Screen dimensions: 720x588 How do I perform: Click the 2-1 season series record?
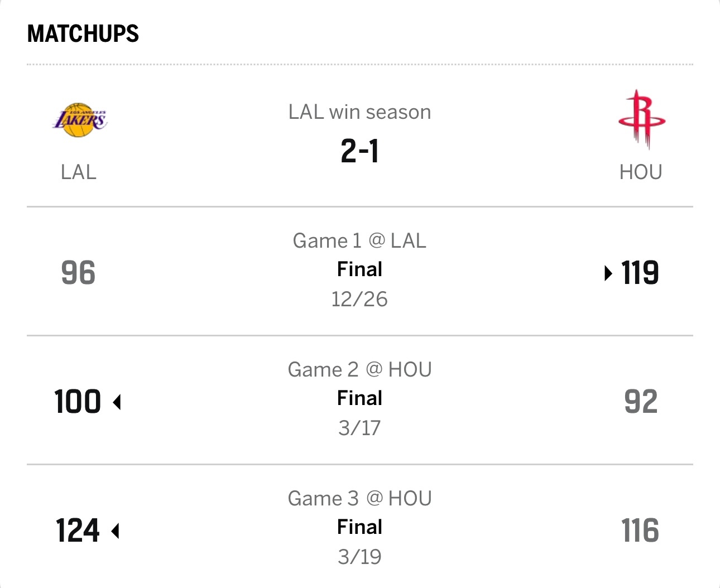coord(359,151)
